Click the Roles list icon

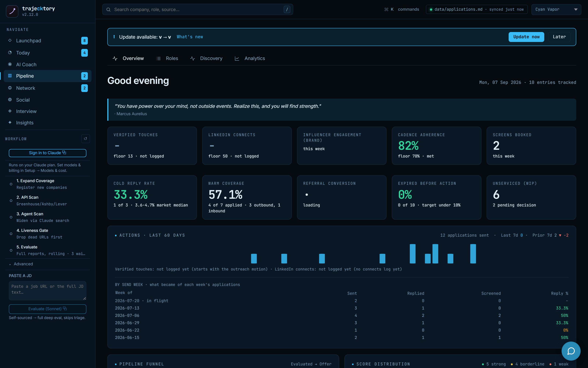(x=158, y=58)
